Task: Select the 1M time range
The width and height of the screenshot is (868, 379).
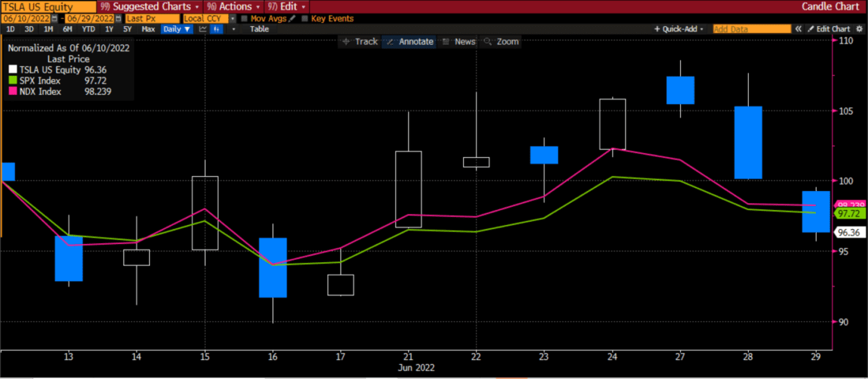Action: tap(49, 28)
